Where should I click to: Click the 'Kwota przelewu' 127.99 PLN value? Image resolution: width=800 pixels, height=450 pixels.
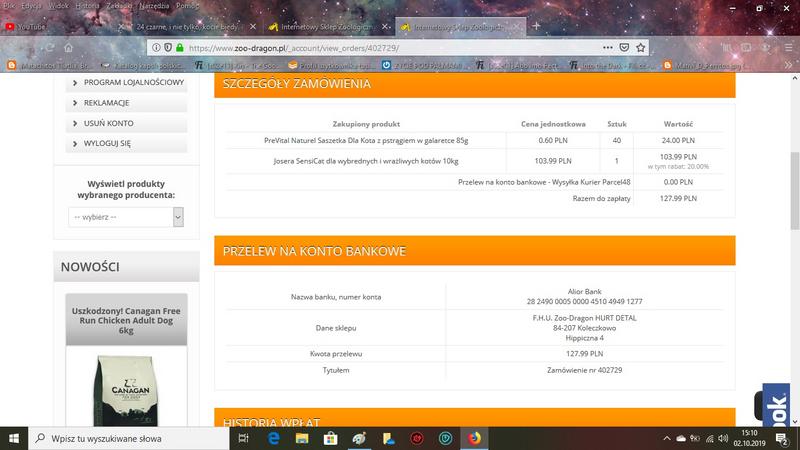point(585,354)
